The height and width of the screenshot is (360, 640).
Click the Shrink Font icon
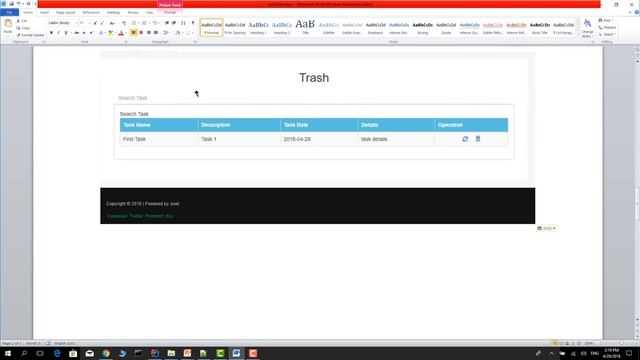click(102, 23)
